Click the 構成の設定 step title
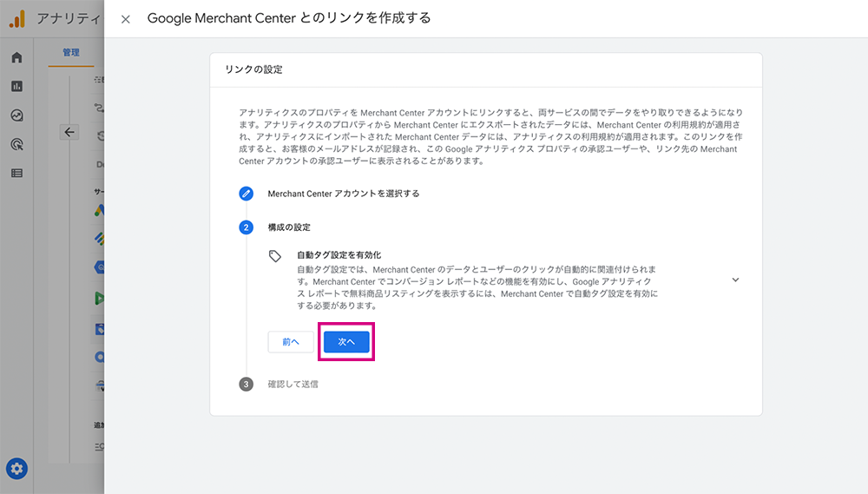Screen dimensions: 868x494 (289, 227)
